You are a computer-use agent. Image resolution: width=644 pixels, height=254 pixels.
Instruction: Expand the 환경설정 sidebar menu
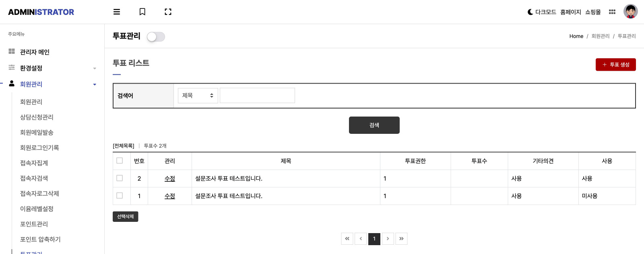coord(52,68)
